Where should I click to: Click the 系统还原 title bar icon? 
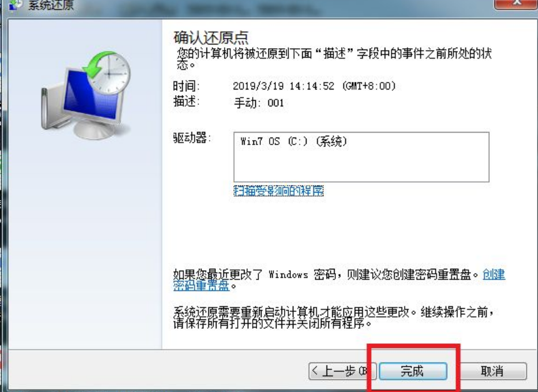tap(16, 5)
